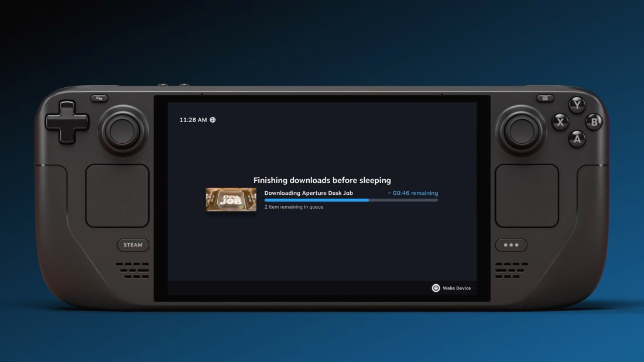Viewport: 644px width, 362px height.
Task: Click the "2 item remaining in queue" text
Action: (x=294, y=207)
